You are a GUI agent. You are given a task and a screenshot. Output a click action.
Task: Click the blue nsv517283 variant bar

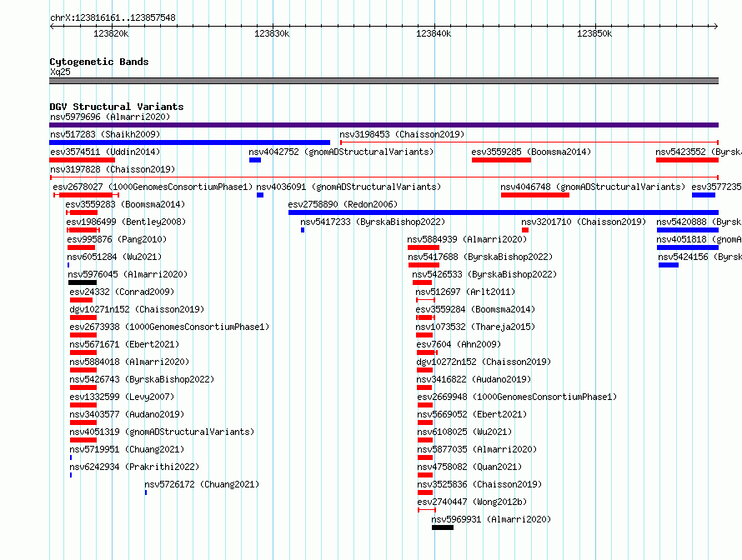pos(190,142)
